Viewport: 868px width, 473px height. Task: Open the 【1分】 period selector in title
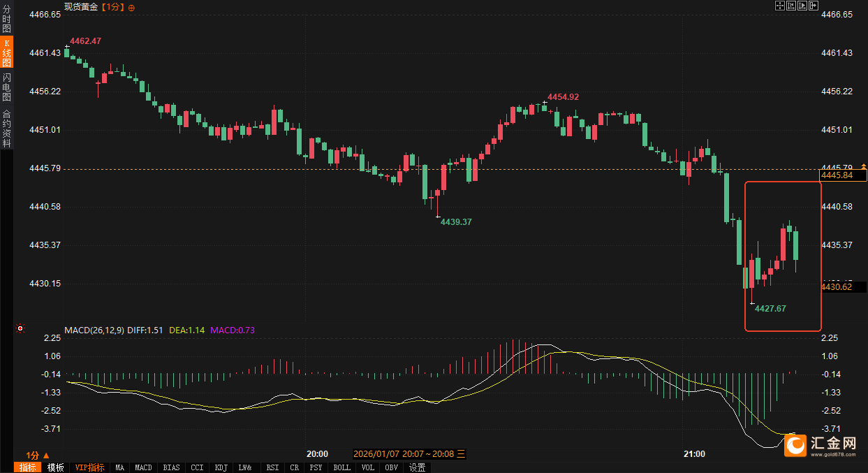[112, 7]
